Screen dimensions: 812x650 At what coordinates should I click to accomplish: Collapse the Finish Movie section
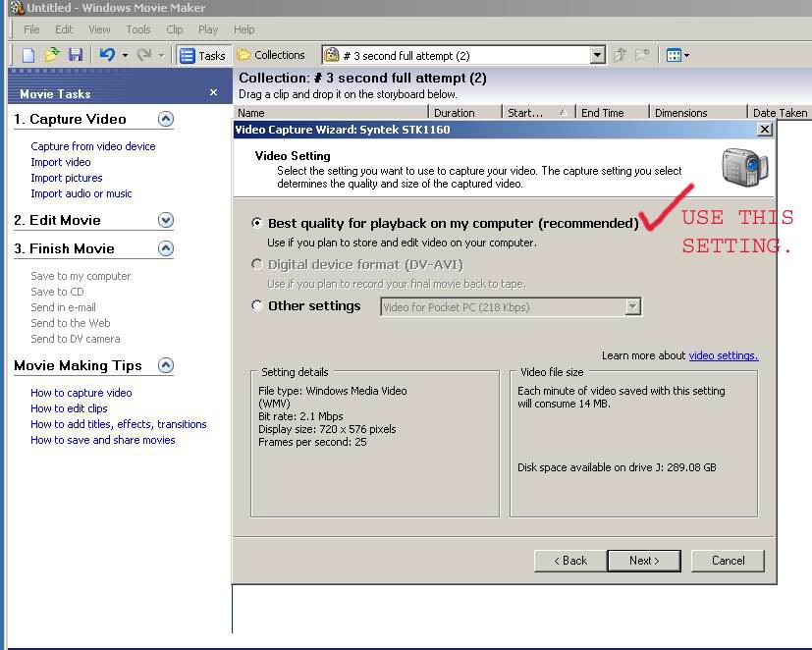[x=166, y=248]
